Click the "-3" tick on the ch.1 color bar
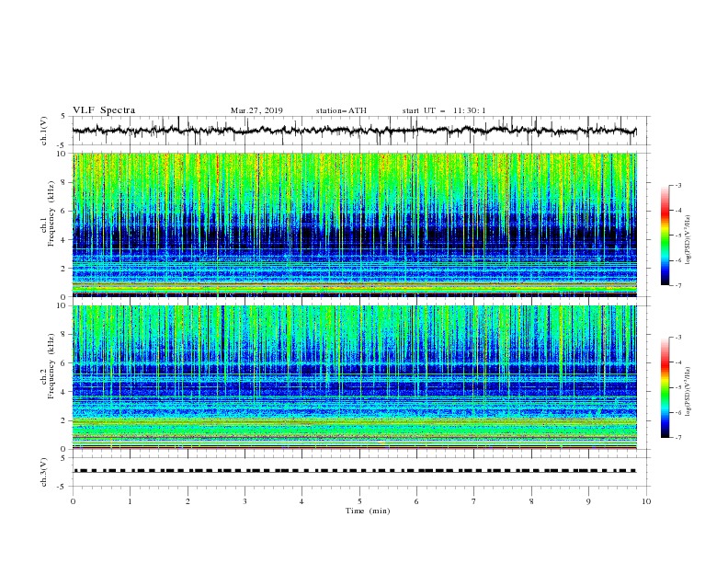728x563 pixels. pos(678,185)
